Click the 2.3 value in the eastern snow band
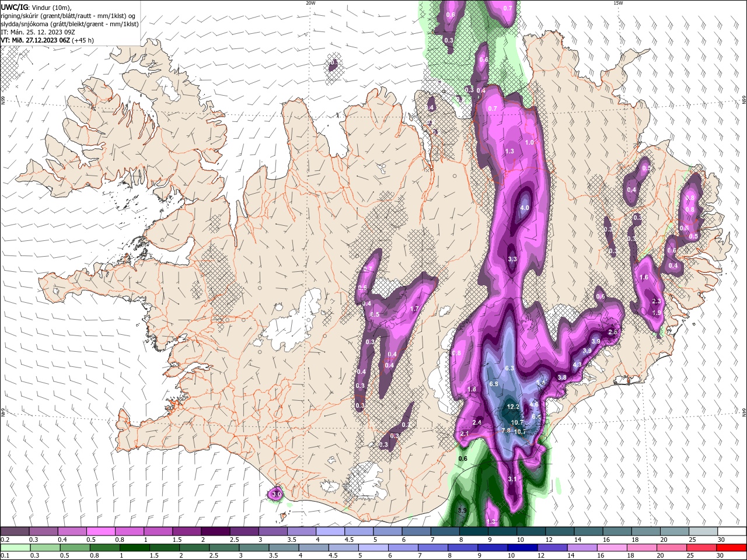Image resolution: width=747 pixels, height=560 pixels. [656, 301]
